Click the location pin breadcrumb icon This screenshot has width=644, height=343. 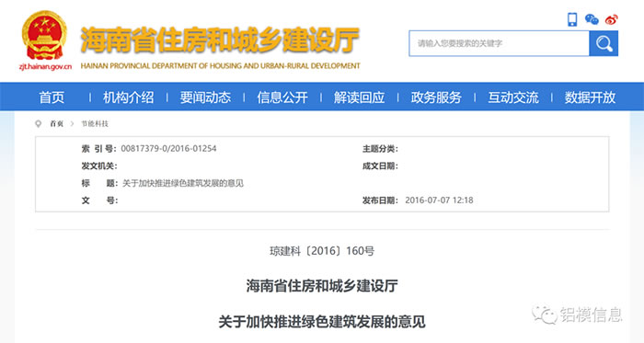point(39,123)
